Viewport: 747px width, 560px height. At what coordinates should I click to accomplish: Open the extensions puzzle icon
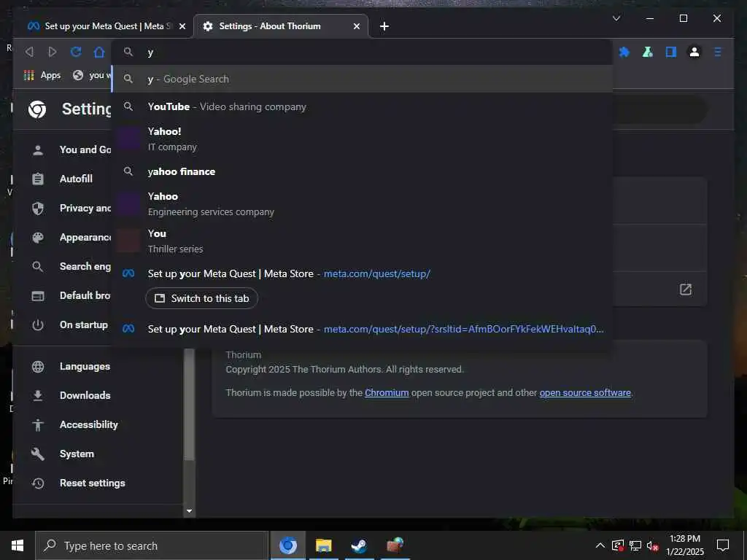tap(624, 52)
